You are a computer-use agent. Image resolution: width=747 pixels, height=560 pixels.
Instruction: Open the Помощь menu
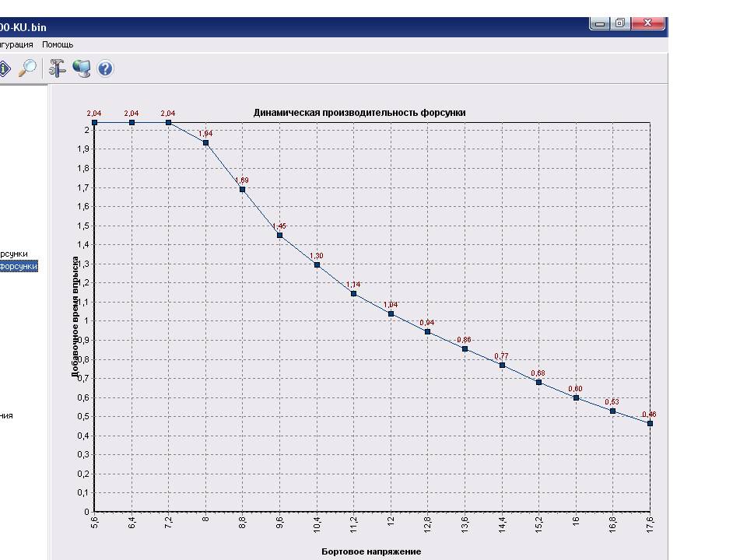coord(58,45)
